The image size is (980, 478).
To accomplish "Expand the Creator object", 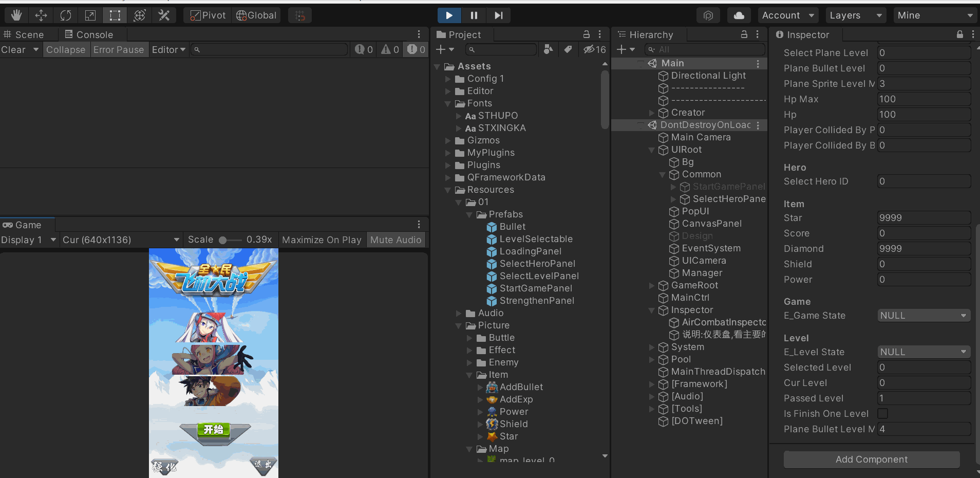I will coord(652,113).
